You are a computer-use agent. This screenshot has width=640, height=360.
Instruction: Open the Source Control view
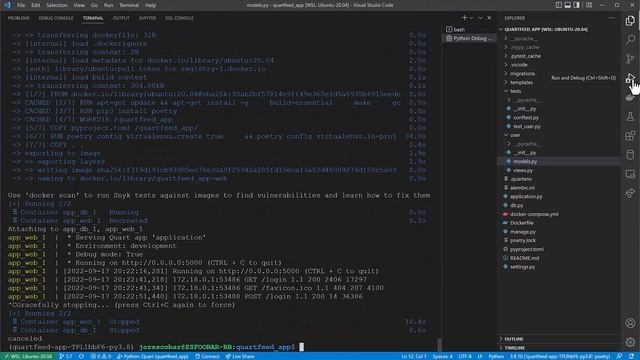tap(630, 59)
